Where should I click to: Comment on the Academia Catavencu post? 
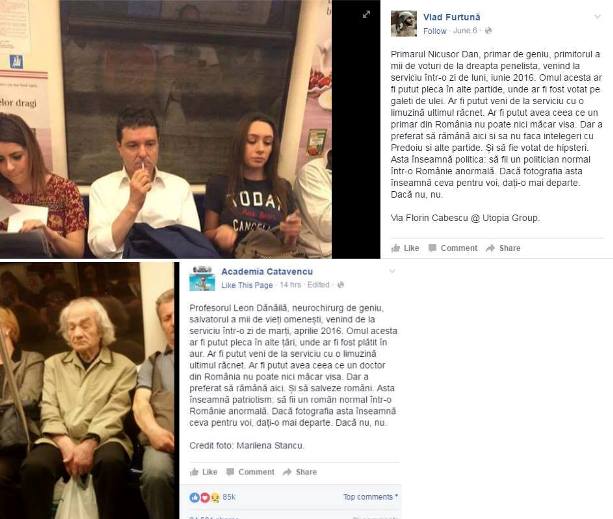coord(251,472)
